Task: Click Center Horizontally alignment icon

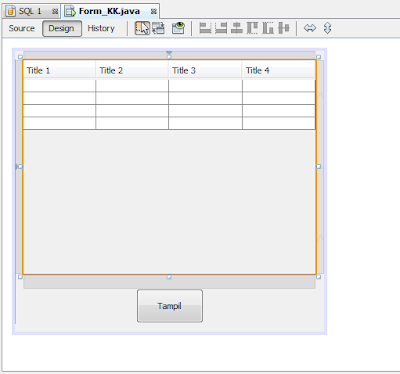Action: 237,28
